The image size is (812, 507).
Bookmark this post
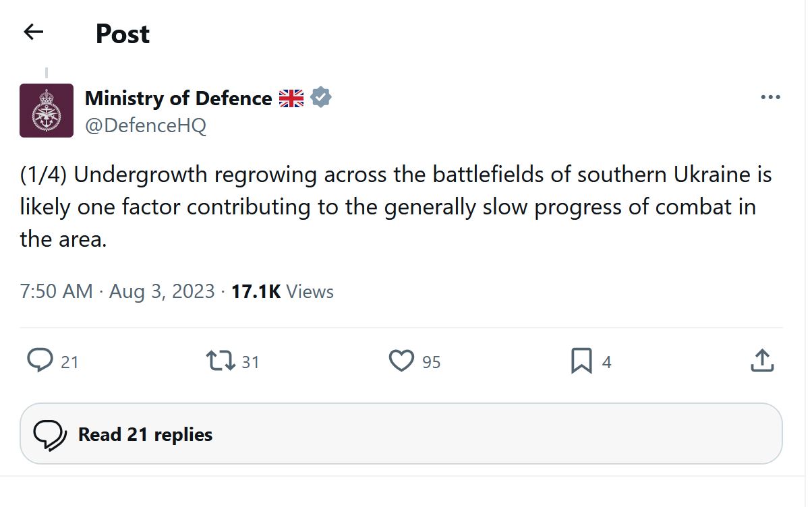coord(581,361)
